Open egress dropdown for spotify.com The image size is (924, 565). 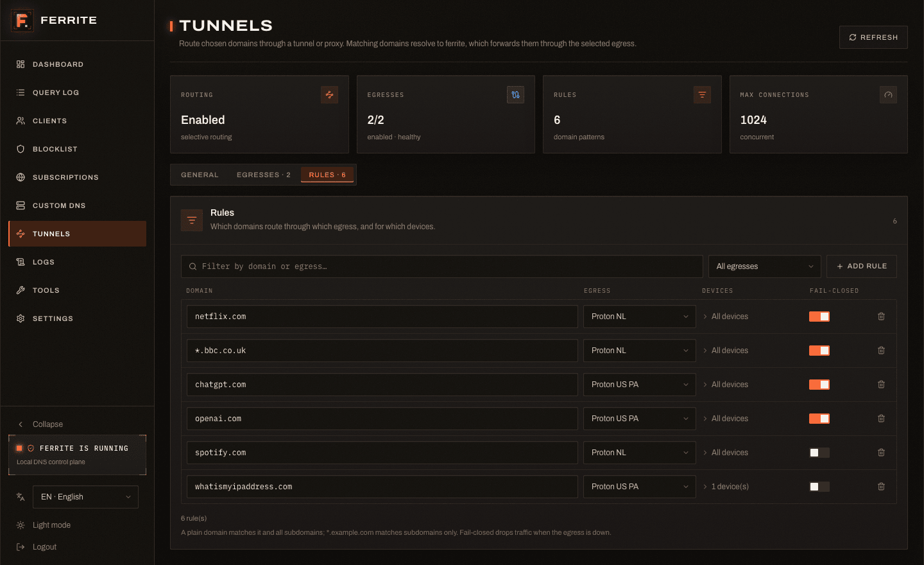640,453
